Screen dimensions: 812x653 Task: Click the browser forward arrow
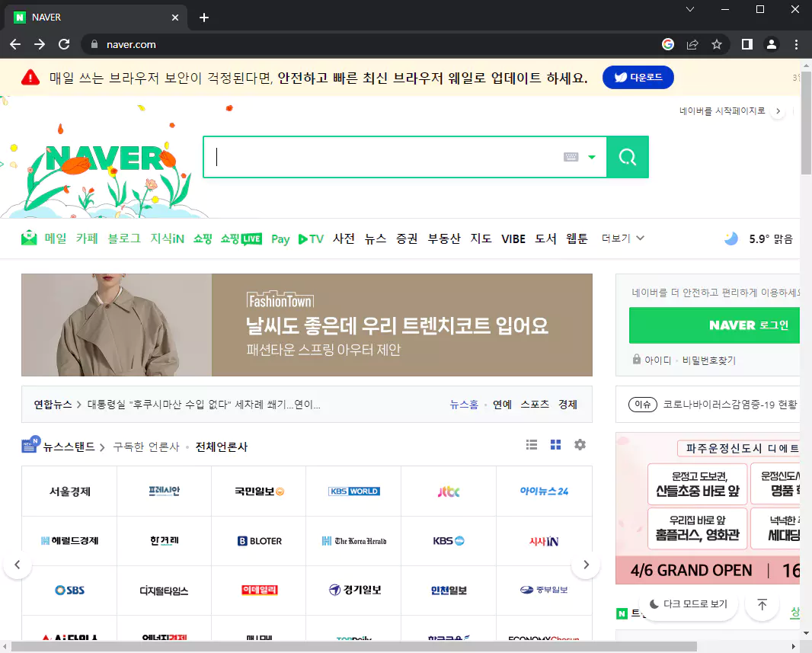(40, 44)
